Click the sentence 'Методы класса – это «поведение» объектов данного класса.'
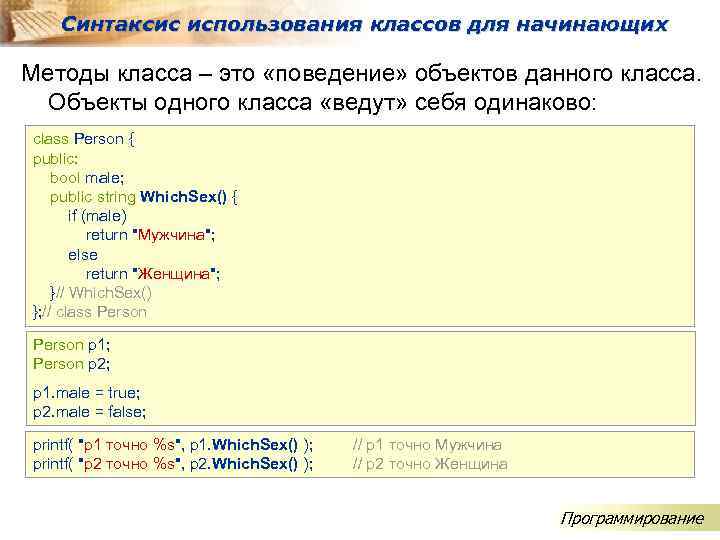The width and height of the screenshot is (720, 540). click(362, 73)
